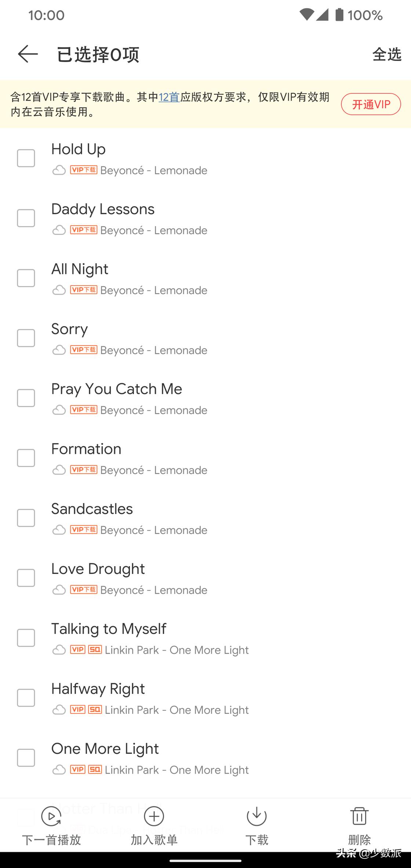This screenshot has width=411, height=868.
Task: Tap SQ quality badge under Halfway Right
Action: pos(95,709)
